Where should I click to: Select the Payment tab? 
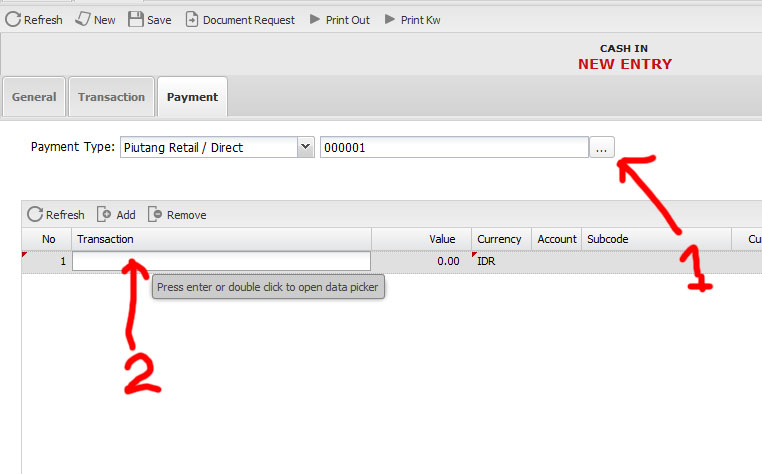click(192, 97)
